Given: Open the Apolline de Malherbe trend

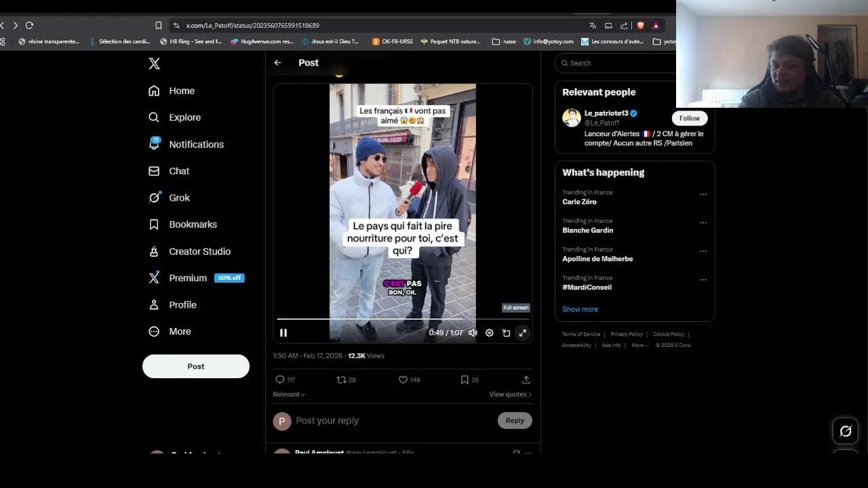Looking at the screenshot, I should pyautogui.click(x=597, y=259).
